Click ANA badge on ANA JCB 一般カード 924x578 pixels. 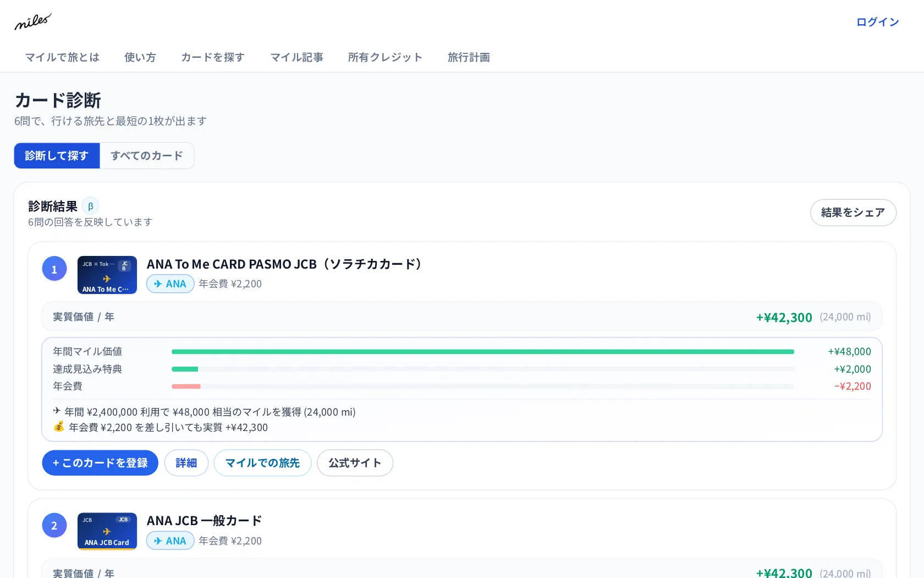170,541
